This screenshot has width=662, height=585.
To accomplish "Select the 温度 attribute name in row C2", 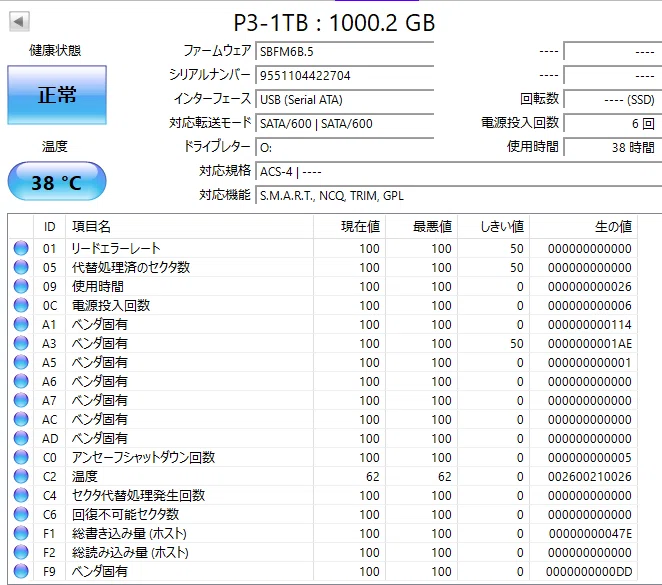I will tap(84, 476).
